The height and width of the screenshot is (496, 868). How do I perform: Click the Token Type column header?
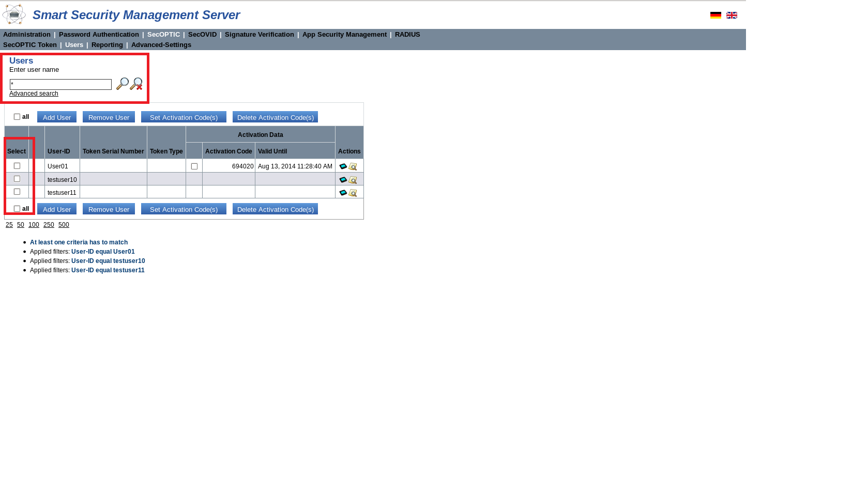166,151
